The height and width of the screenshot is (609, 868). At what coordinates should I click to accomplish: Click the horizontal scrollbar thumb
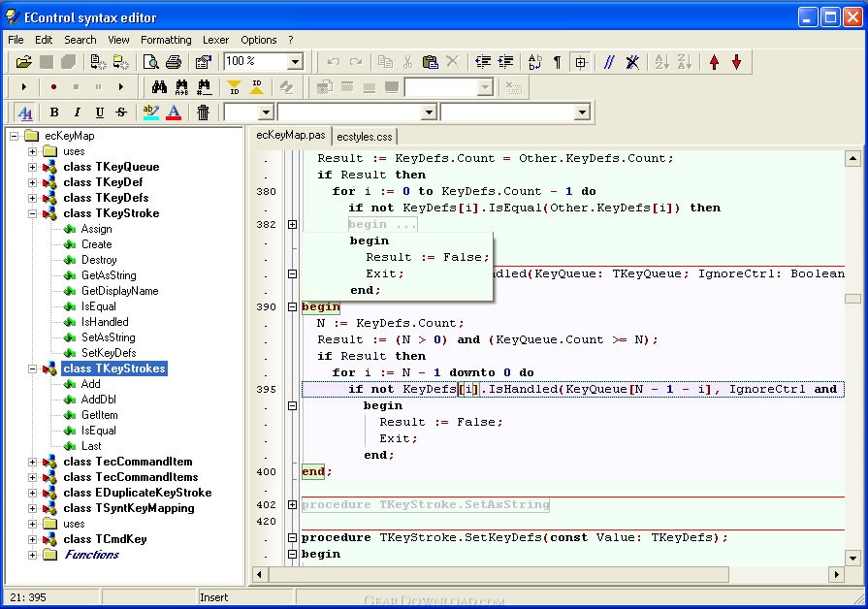click(498, 575)
